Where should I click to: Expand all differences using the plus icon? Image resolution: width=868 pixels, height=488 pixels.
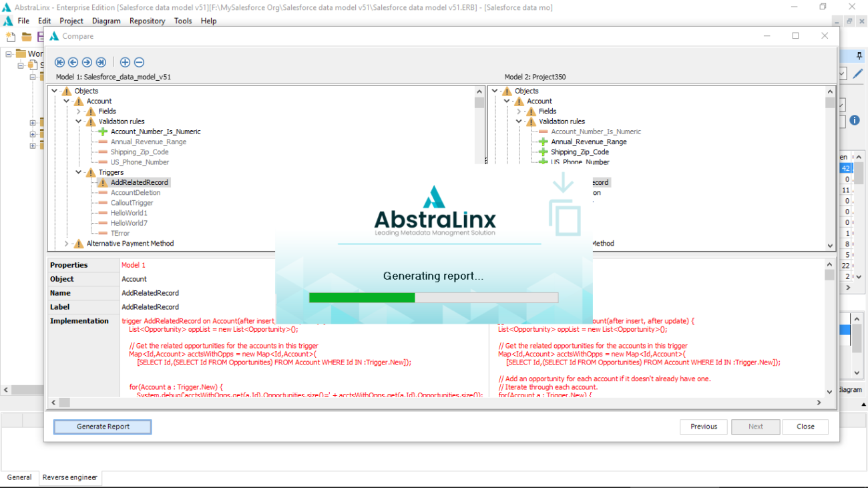click(x=125, y=62)
